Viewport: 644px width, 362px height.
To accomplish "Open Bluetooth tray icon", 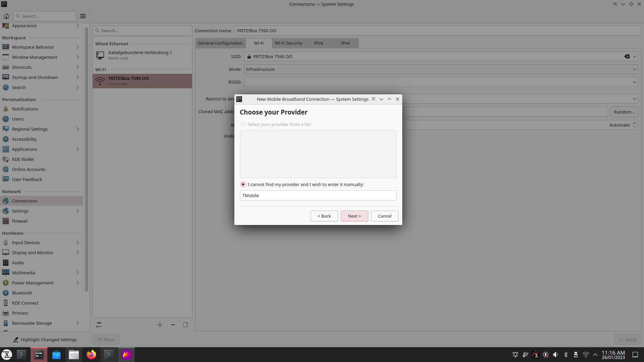I will (565, 355).
